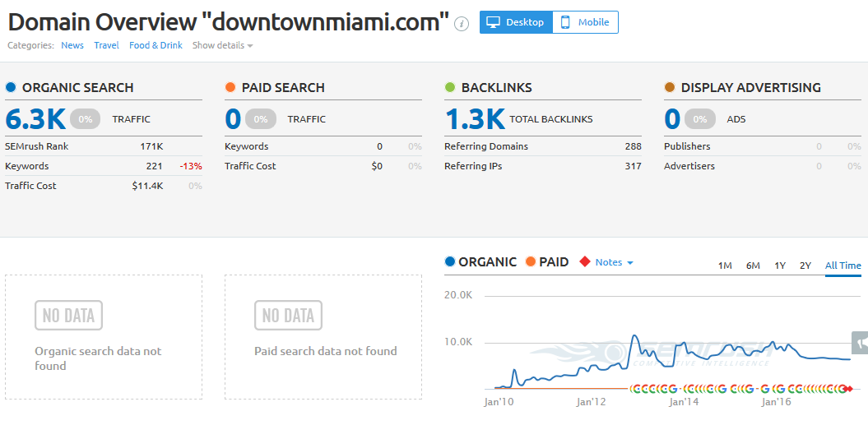Click the feedback icon on the right edge
Viewport: 868px width, 425px height.
[x=861, y=344]
